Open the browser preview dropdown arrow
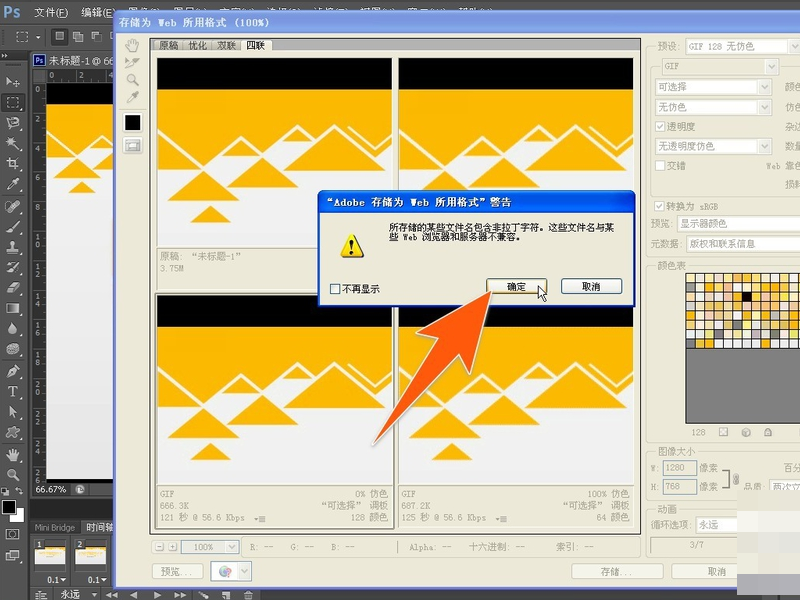The height and width of the screenshot is (600, 800). (245, 571)
